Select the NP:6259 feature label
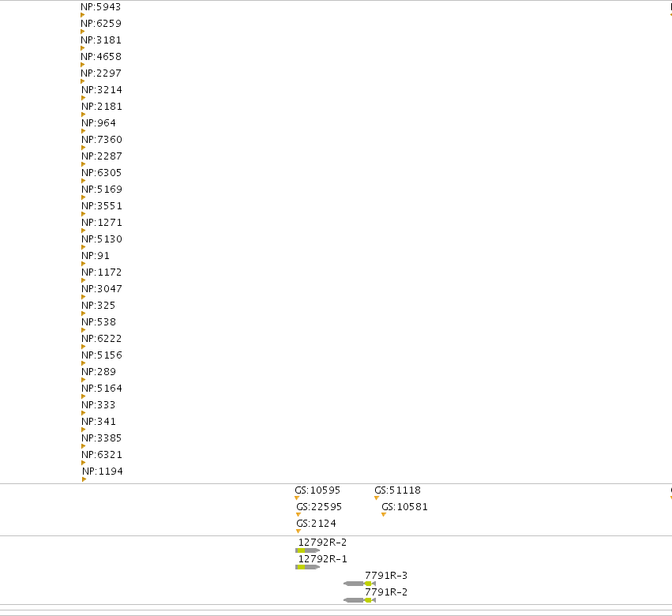 pos(101,24)
